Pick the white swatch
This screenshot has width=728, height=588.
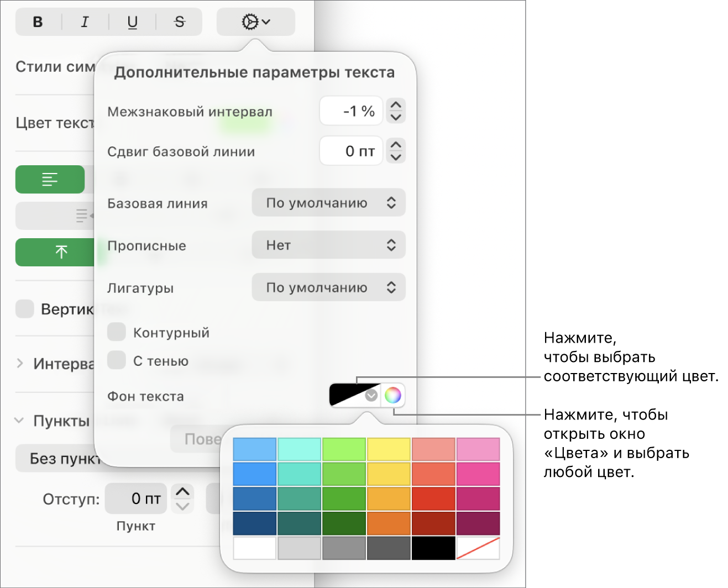[255, 548]
